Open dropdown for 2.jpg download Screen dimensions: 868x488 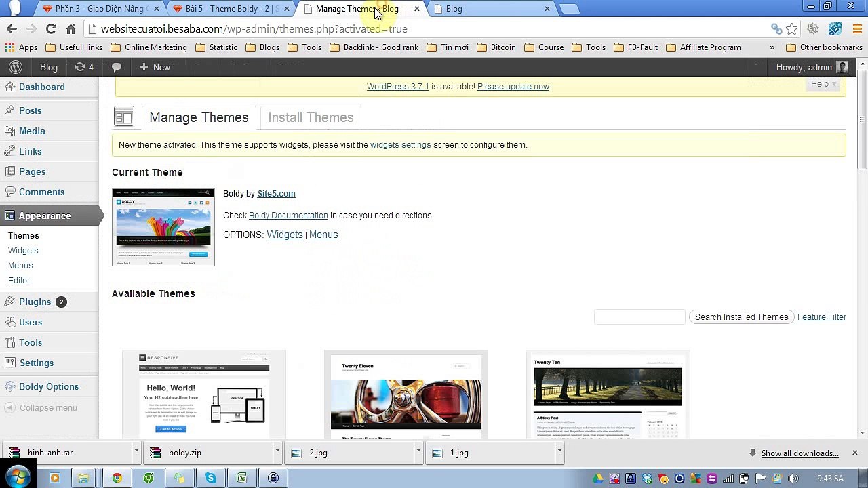tap(418, 452)
